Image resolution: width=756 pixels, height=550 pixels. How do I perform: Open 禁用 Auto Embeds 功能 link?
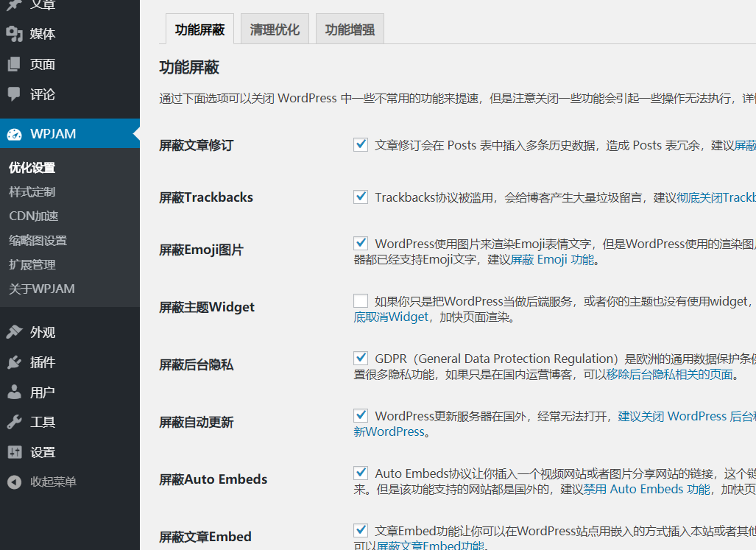click(647, 489)
